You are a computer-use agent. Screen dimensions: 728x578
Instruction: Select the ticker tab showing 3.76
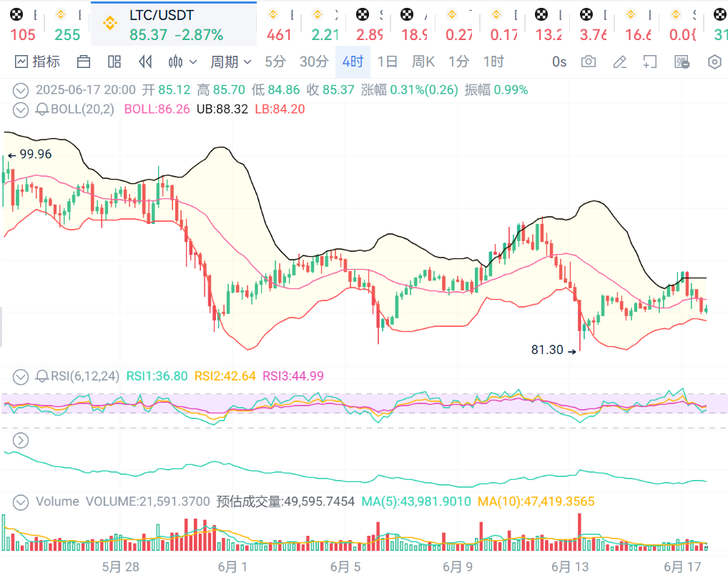point(594,24)
